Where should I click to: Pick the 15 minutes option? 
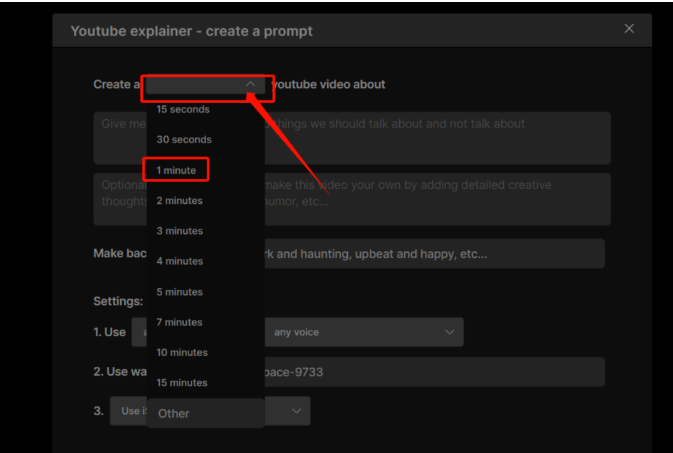[182, 382]
